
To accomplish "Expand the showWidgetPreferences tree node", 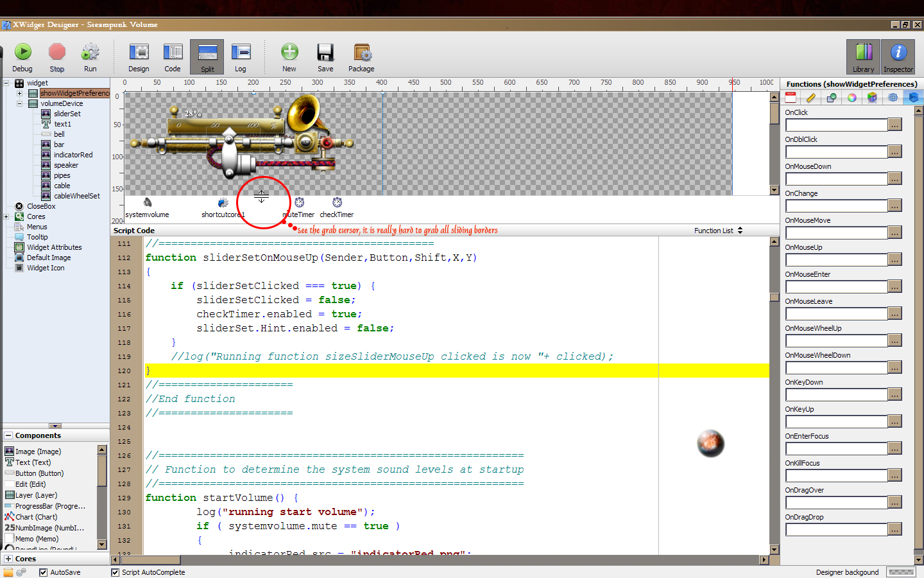I will click(19, 93).
